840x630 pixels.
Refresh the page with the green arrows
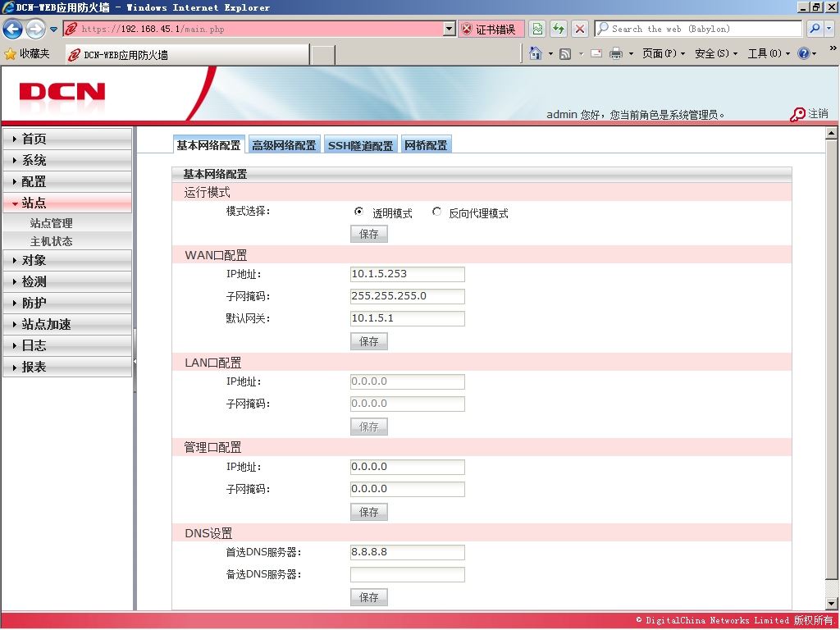[x=559, y=29]
